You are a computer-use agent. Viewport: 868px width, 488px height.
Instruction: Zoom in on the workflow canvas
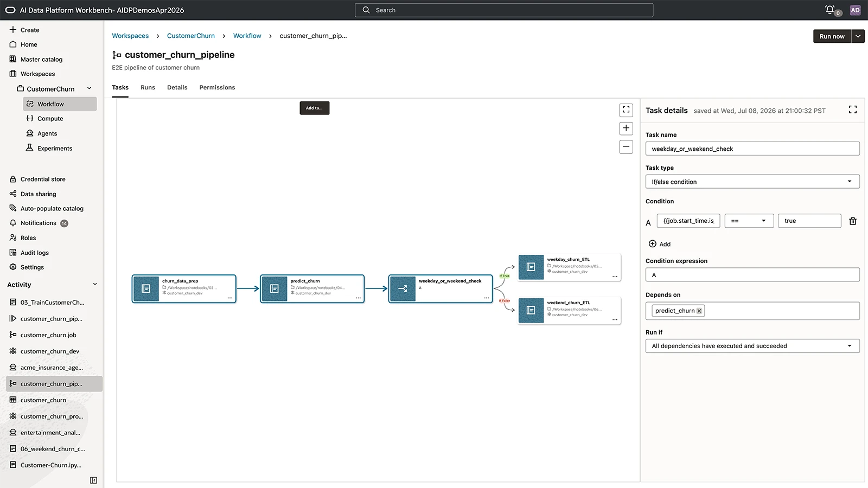coord(626,128)
